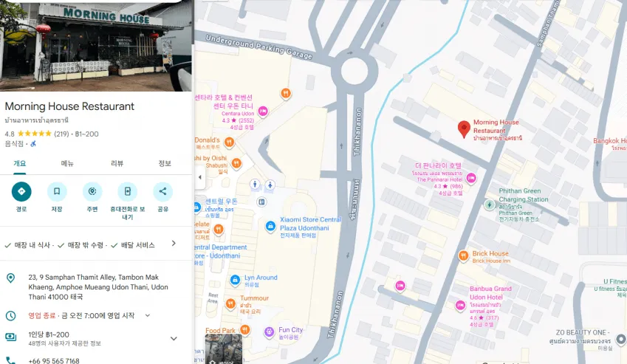Expand the price per person details chevron
The image size is (627, 364).
coord(174,338)
